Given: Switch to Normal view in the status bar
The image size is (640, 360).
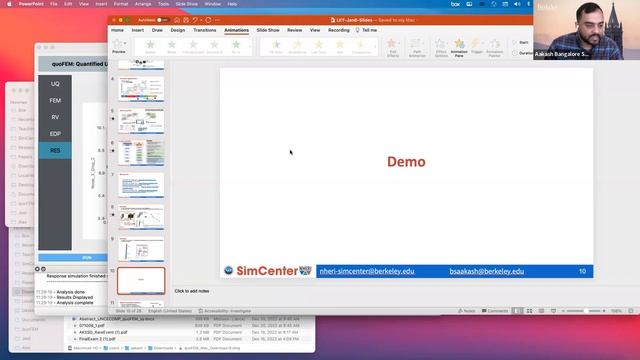Looking at the screenshot, I should pyautogui.click(x=518, y=311).
